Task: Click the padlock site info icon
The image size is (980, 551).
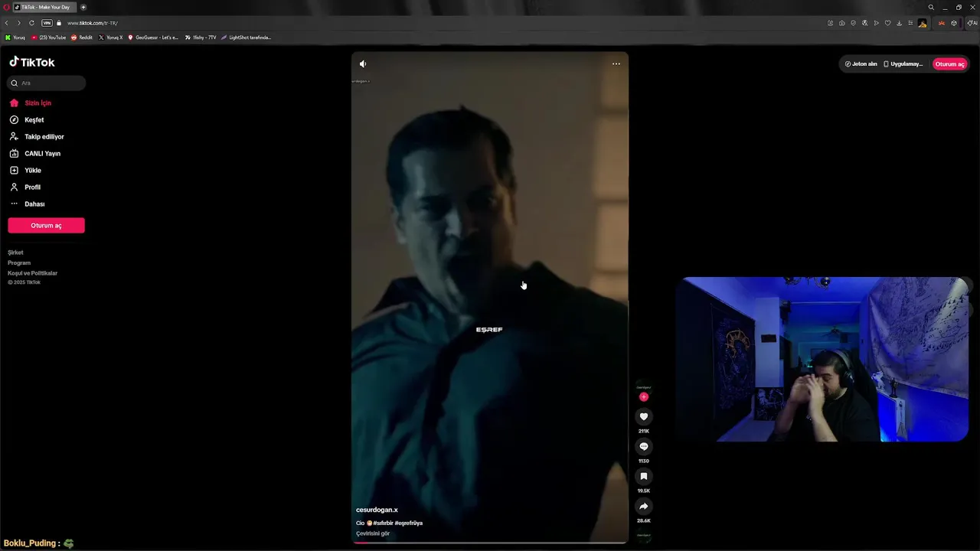Action: coord(59,23)
